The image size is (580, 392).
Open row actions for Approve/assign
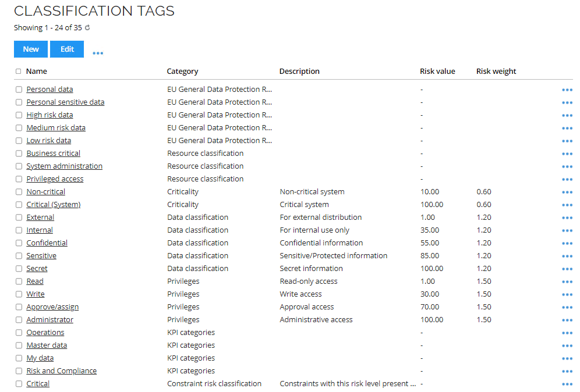567,308
